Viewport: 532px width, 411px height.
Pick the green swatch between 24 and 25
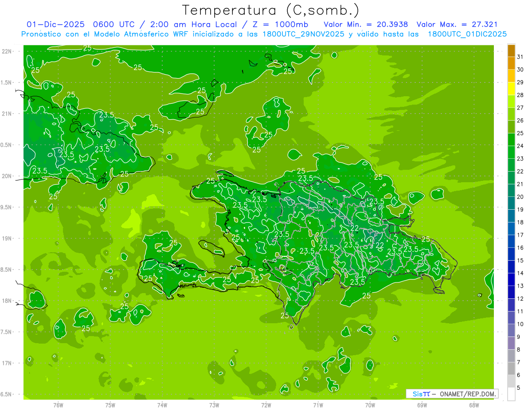click(x=511, y=140)
